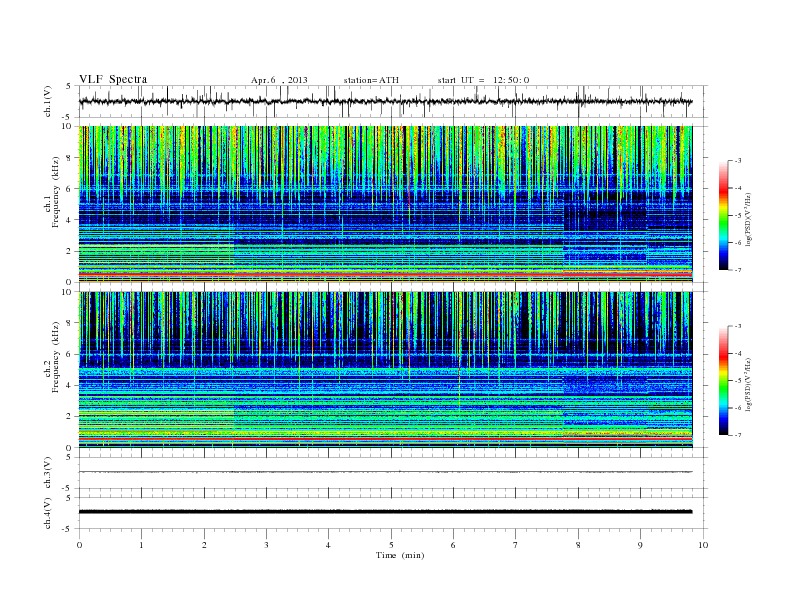792x612 pixels.
Task: Click the ch.1 "Frequency (kHz)" axis label
Action: click(x=56, y=192)
